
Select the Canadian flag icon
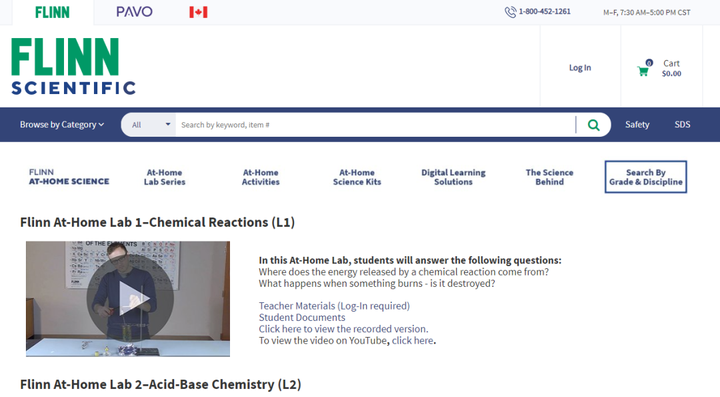(x=198, y=12)
